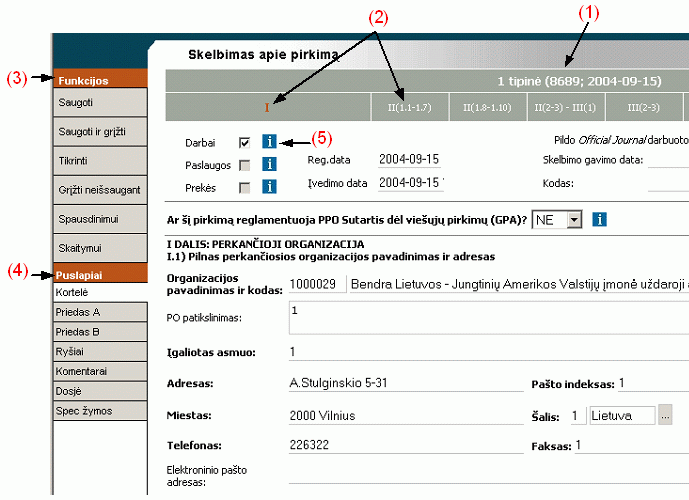
Task: Click the Šalis code field
Action: point(578,416)
